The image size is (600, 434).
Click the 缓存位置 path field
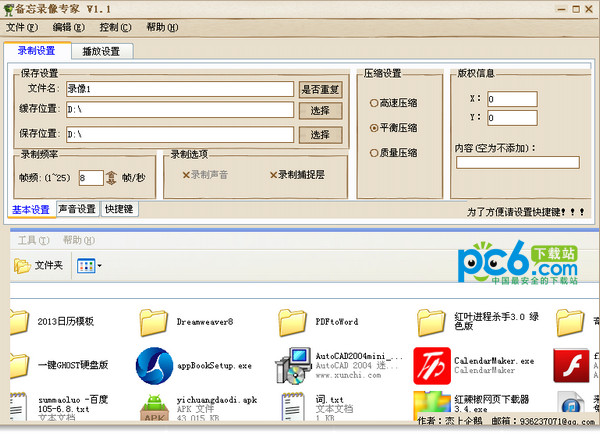click(x=180, y=109)
